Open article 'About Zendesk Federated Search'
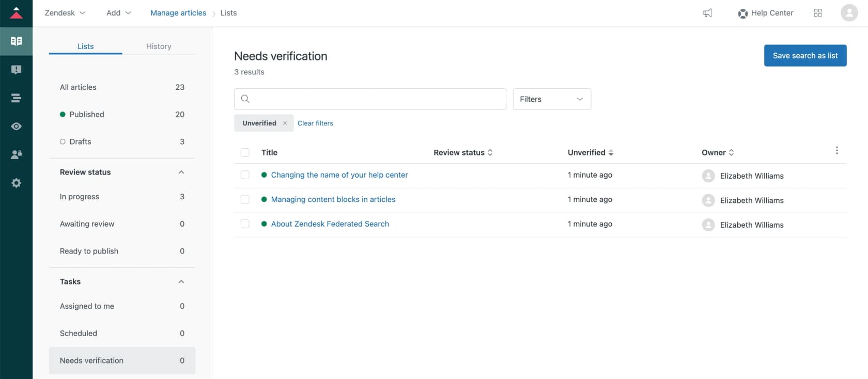This screenshot has width=868, height=379. [330, 224]
